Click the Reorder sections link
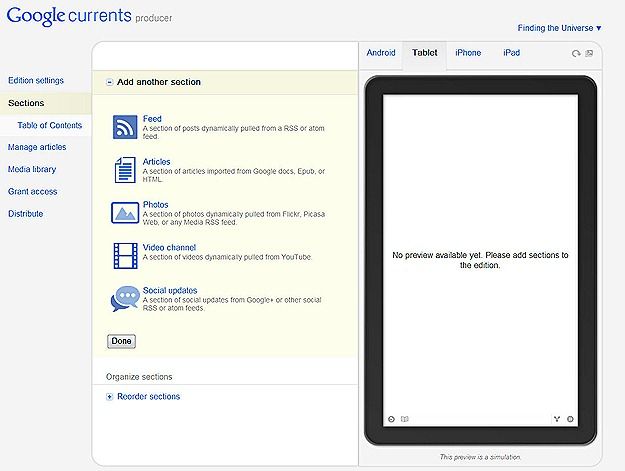The width and height of the screenshot is (625, 471). [x=149, y=396]
